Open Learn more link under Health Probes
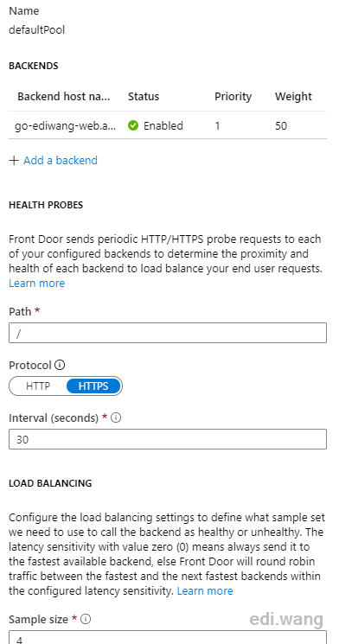 coord(36,284)
